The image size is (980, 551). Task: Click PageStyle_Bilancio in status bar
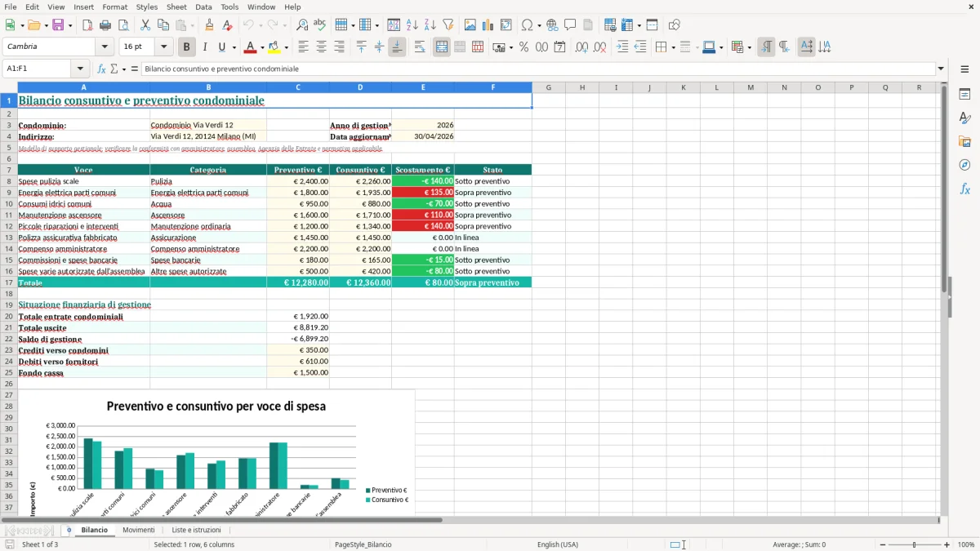click(363, 544)
